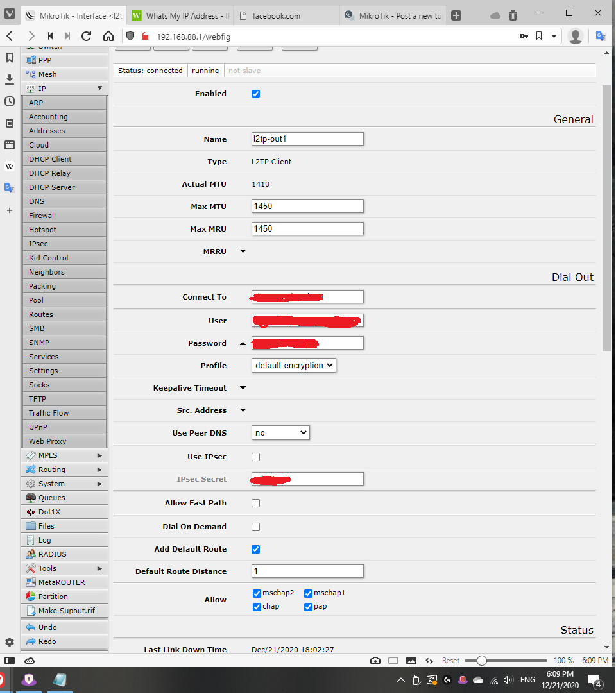Image resolution: width=616 pixels, height=694 pixels.
Task: Open the Profile dropdown
Action: point(294,366)
